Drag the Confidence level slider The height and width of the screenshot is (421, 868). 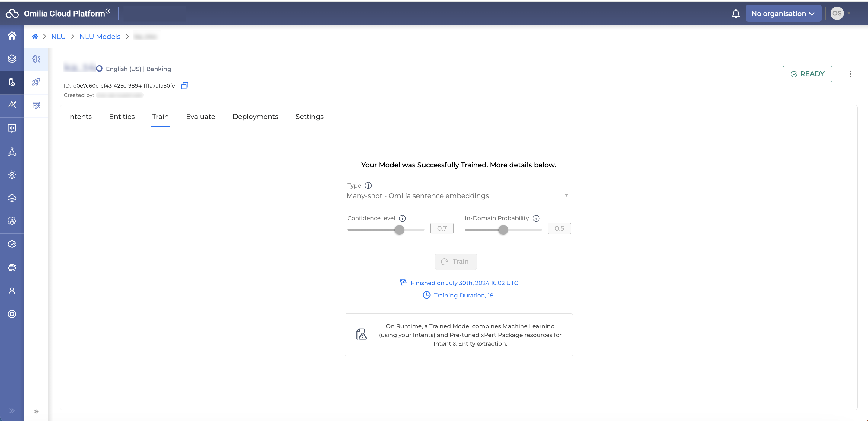pyautogui.click(x=400, y=229)
